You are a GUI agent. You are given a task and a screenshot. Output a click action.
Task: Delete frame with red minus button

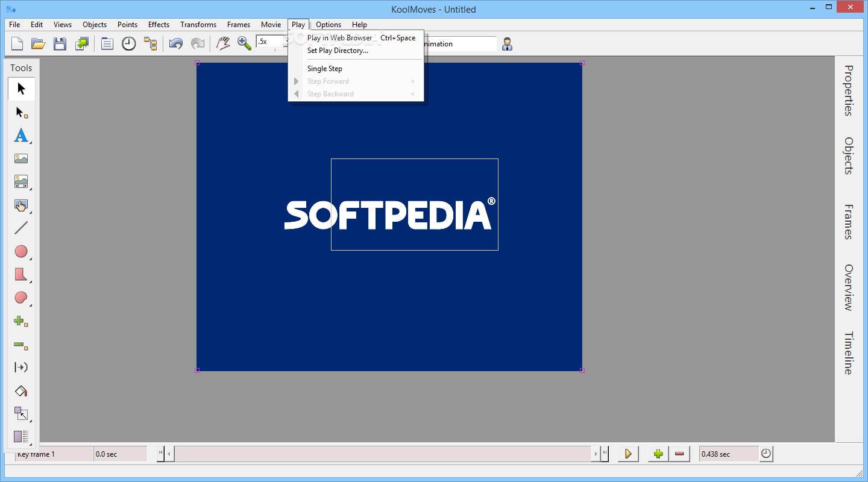pyautogui.click(x=679, y=454)
